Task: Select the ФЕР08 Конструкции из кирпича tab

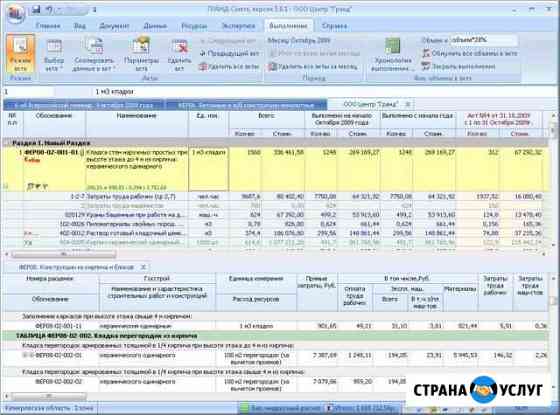Action: [76, 267]
